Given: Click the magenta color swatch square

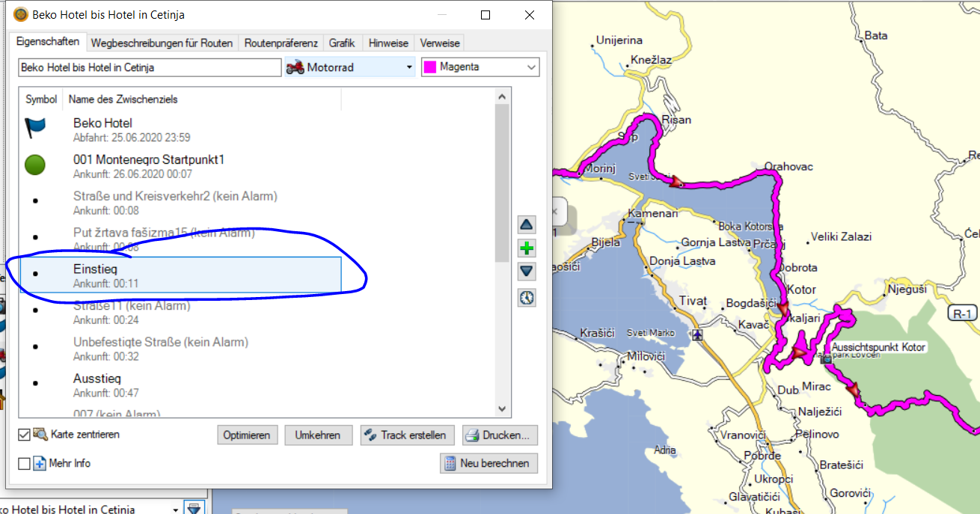Looking at the screenshot, I should [430, 67].
